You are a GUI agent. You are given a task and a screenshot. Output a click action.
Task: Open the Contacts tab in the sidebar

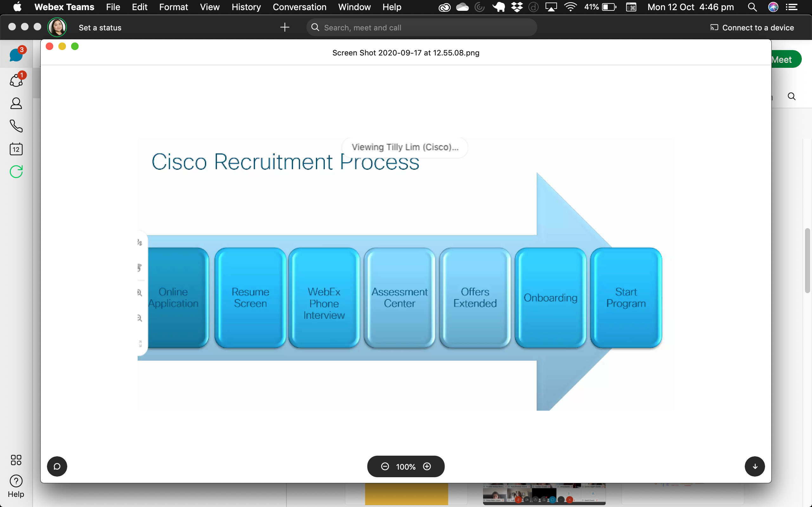(16, 103)
